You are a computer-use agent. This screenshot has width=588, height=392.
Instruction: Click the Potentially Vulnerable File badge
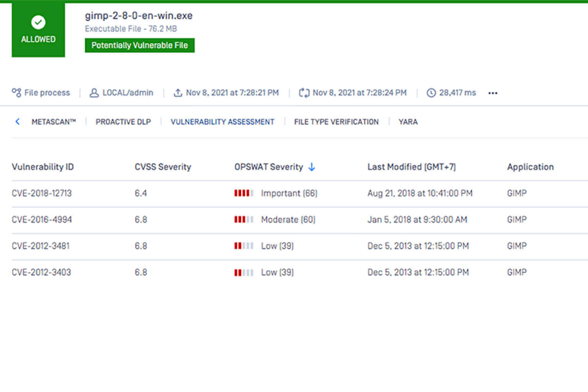139,45
